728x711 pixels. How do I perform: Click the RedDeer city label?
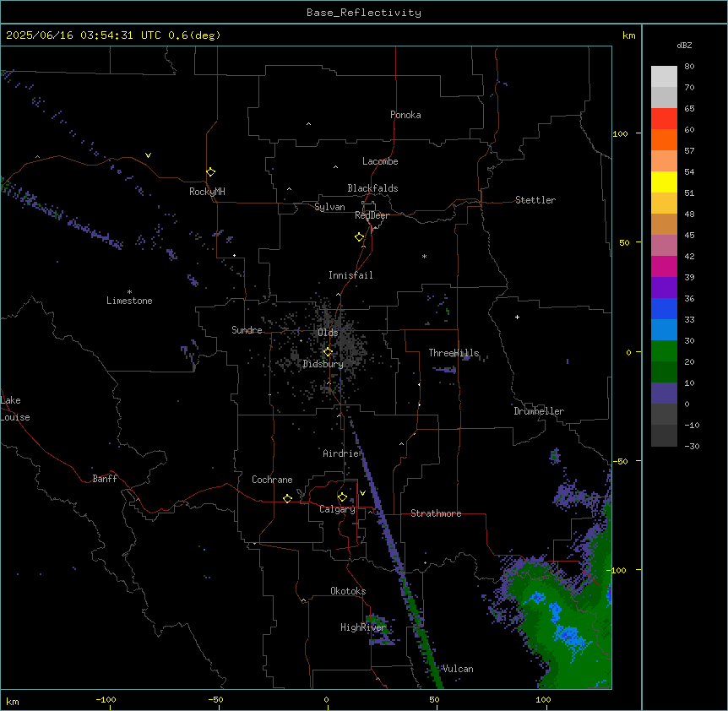pyautogui.click(x=372, y=215)
